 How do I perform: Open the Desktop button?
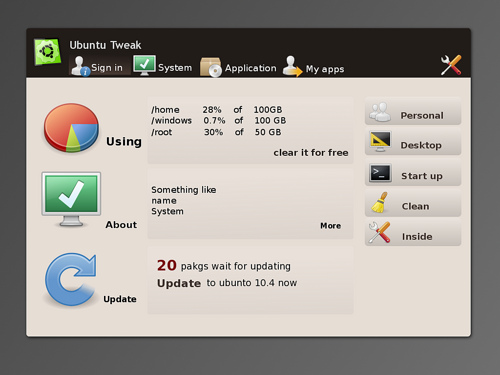[413, 141]
